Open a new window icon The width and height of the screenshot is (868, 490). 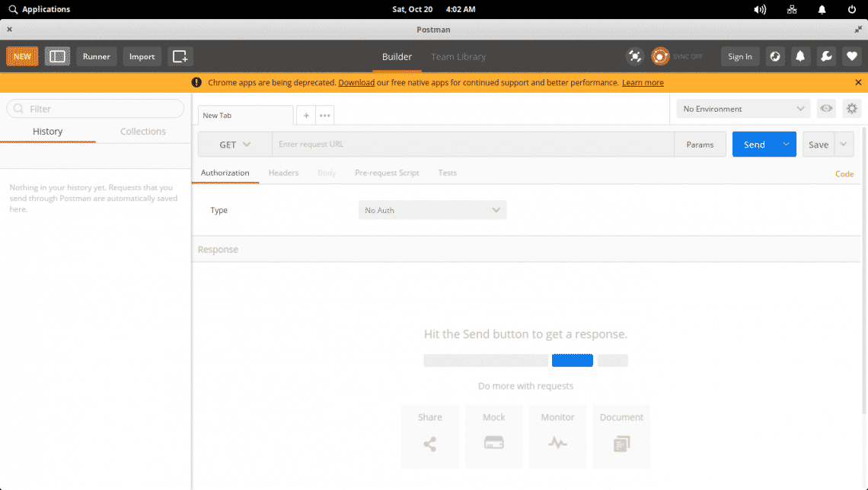[x=180, y=56]
